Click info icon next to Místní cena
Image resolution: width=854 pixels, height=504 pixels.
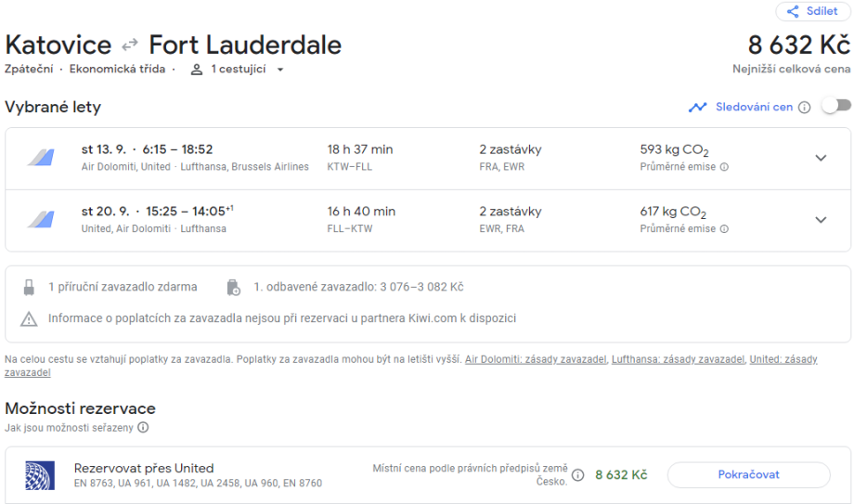tap(578, 475)
